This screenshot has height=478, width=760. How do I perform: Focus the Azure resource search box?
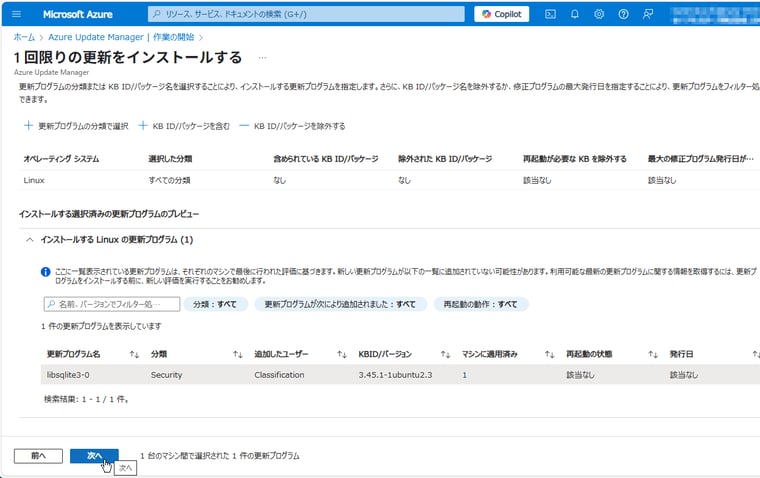pyautogui.click(x=306, y=14)
